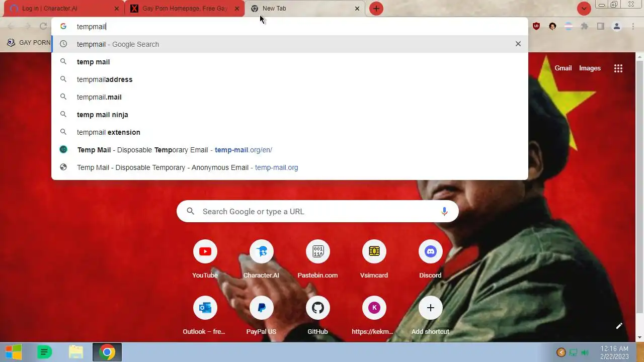Screen dimensions: 644x362
Task: Pick the 'temp mail' suggestion
Action: (x=290, y=62)
